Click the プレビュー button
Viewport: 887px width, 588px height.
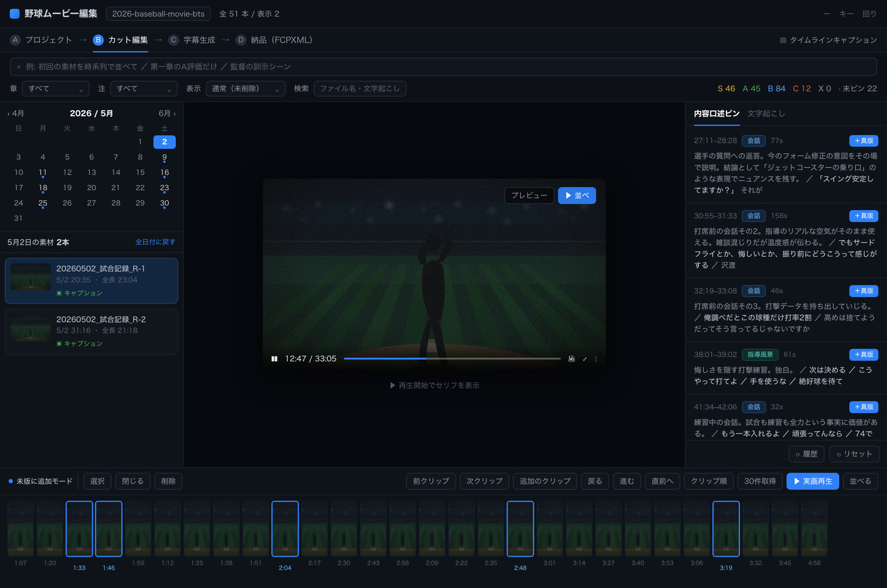click(529, 195)
